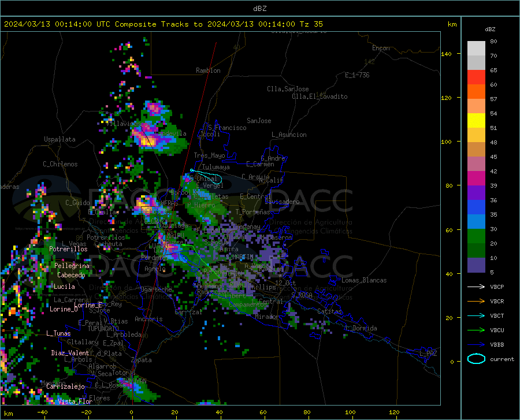Click the 'Pellegrina' map label
Viewport: 520px width, 420px height.
coord(72,266)
